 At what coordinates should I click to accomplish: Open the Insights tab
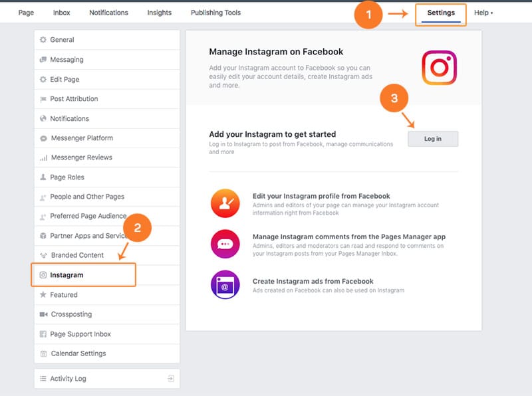pyautogui.click(x=159, y=13)
